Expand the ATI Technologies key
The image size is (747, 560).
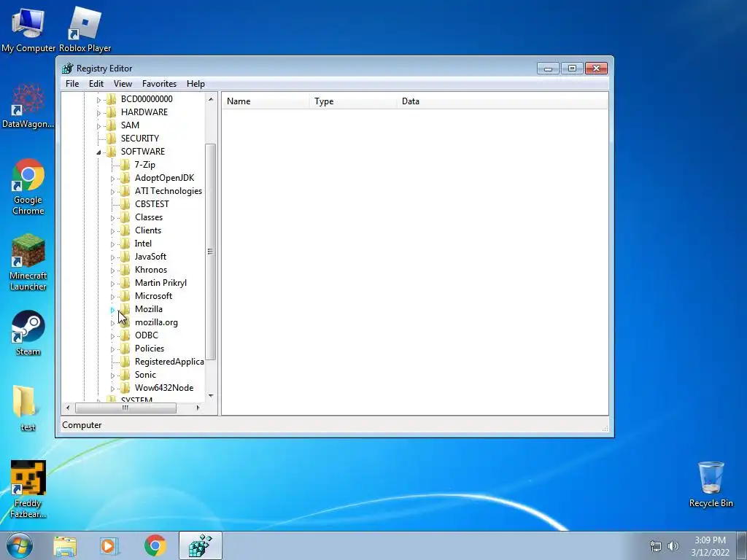(112, 192)
